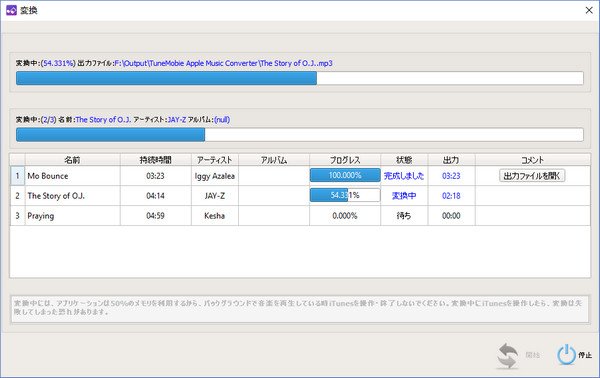Viewport: 600px width, 378px height.
Task: Click row number 3 header cell
Action: coord(17,216)
